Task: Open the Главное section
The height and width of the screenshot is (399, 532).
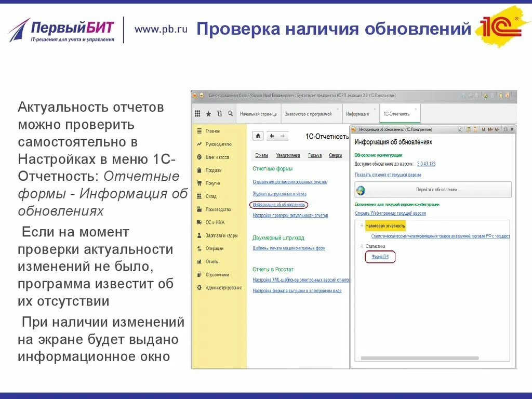Action: 212,131
